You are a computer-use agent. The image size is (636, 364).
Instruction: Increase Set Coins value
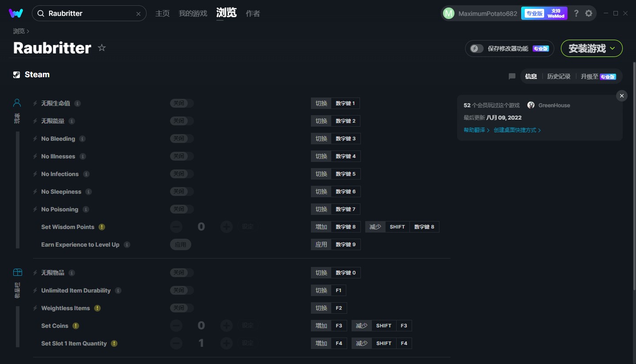tap(227, 326)
